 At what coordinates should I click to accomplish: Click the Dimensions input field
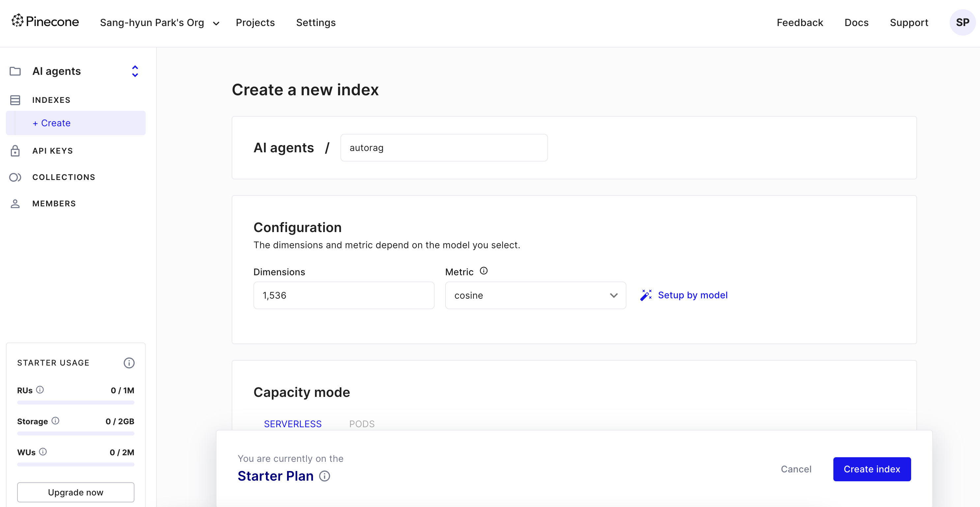coord(344,295)
